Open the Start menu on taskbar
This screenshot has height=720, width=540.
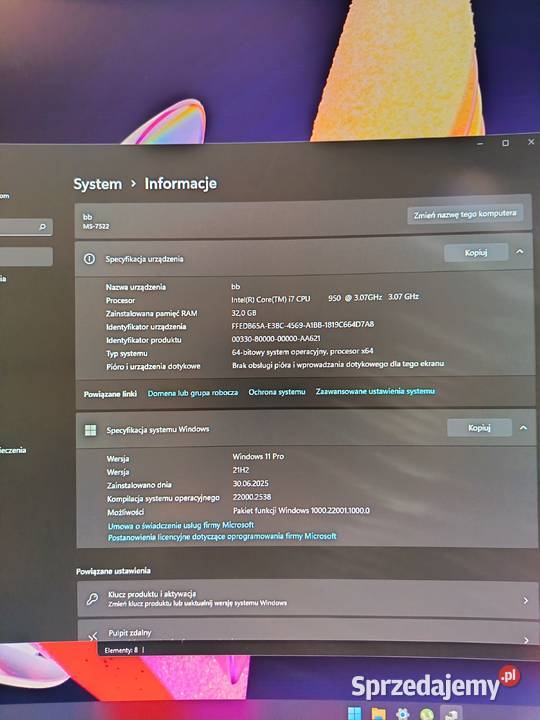(354, 713)
